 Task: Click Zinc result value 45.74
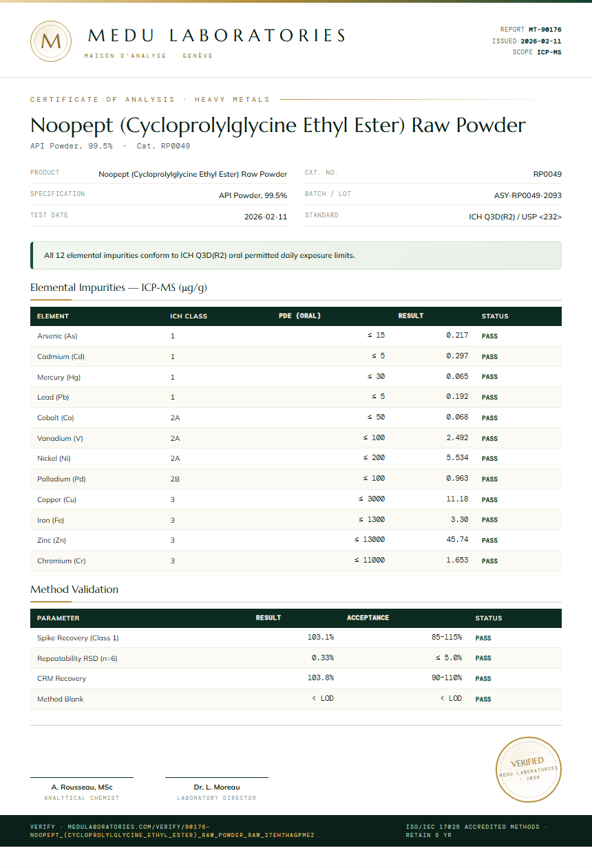[x=457, y=539]
